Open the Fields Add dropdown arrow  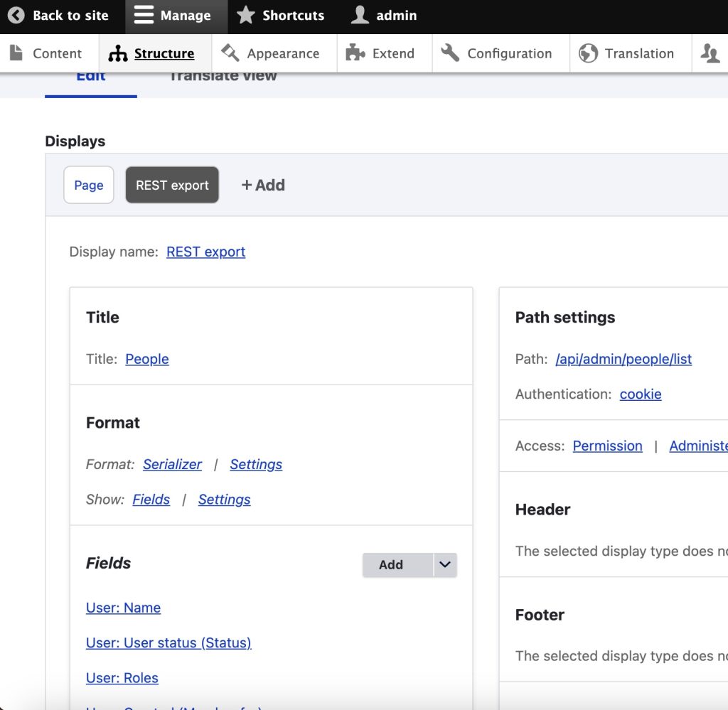(x=445, y=565)
